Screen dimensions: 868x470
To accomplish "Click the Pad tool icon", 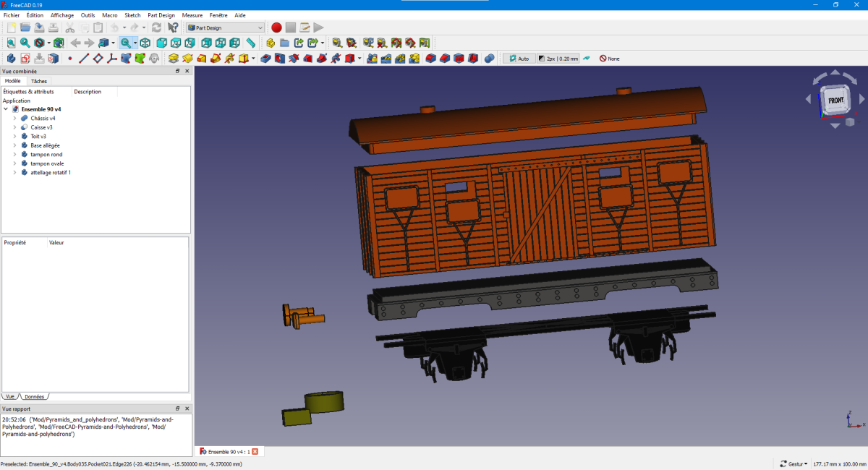I will coord(174,59).
